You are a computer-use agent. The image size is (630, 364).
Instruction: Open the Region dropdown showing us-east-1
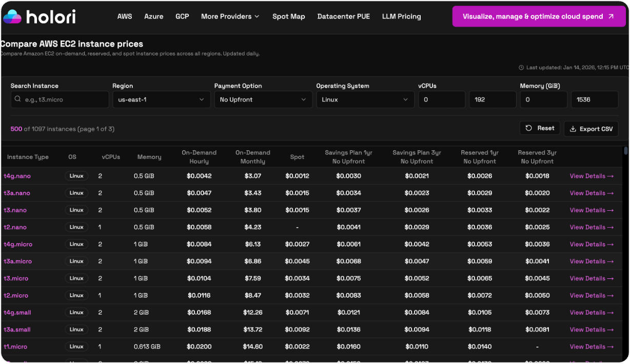161,99
